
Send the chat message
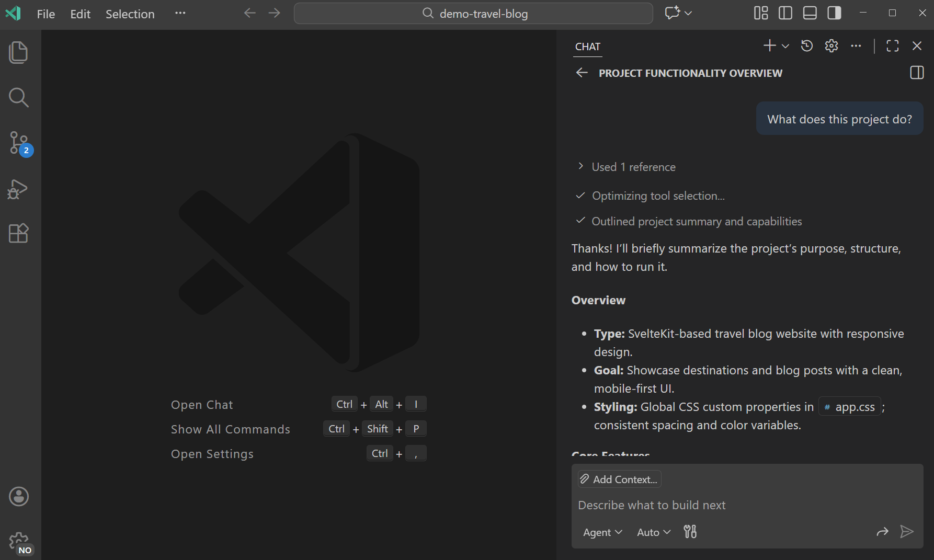pos(906,532)
